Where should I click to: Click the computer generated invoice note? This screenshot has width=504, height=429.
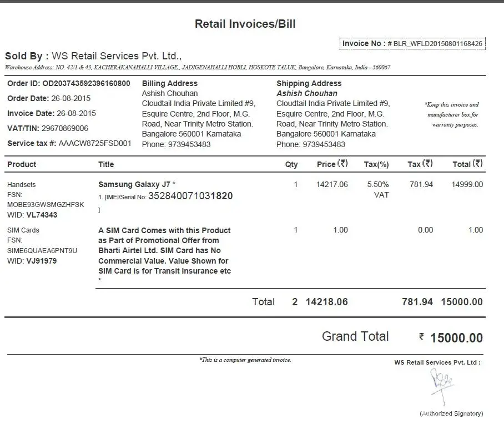[x=245, y=360]
